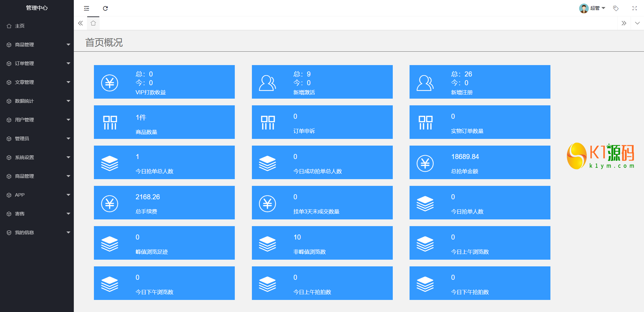This screenshot has height=312, width=644.
Task: Expand the 寄售 sidebar menu arrow
Action: 68,214
